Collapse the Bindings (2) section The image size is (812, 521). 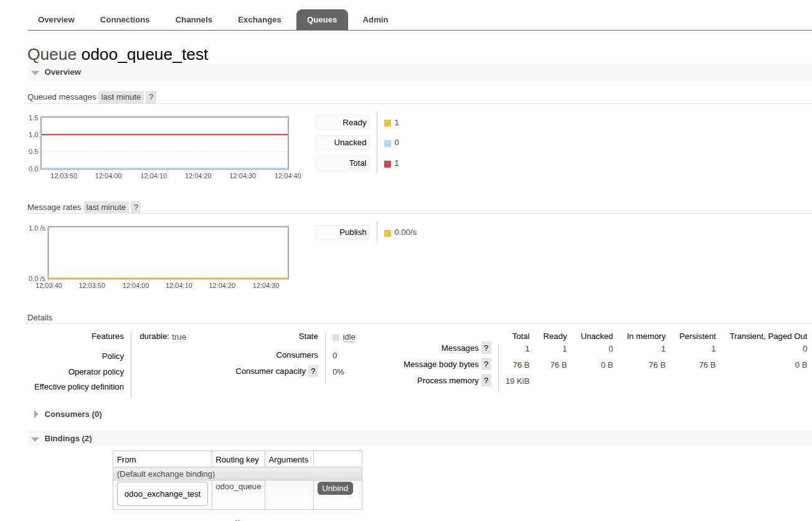68,439
